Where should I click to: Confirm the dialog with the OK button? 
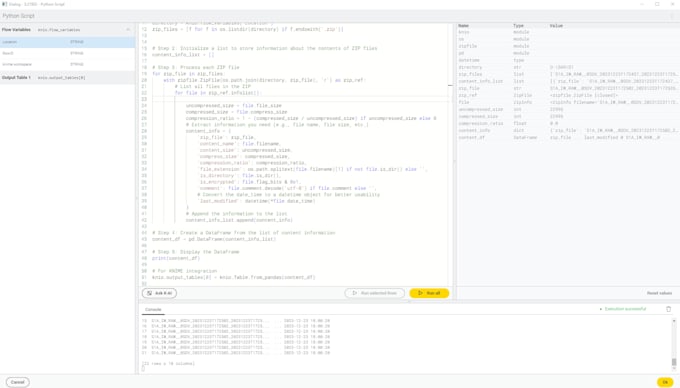[665, 382]
